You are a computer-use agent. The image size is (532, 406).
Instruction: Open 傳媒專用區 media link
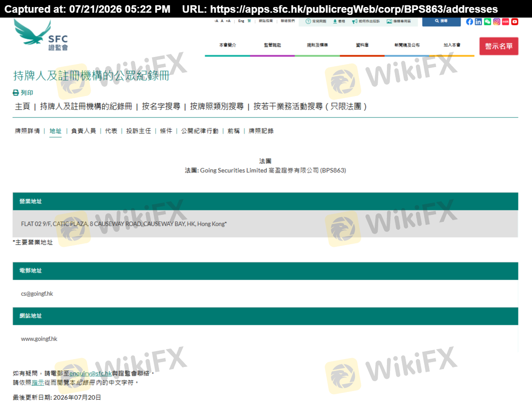[399, 21]
